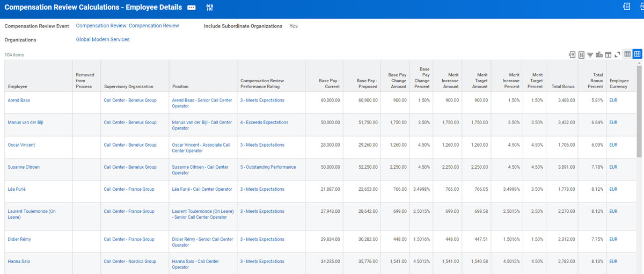Open EUR currency in Hanna Salo row
The width and height of the screenshot is (644, 274).
click(613, 262)
